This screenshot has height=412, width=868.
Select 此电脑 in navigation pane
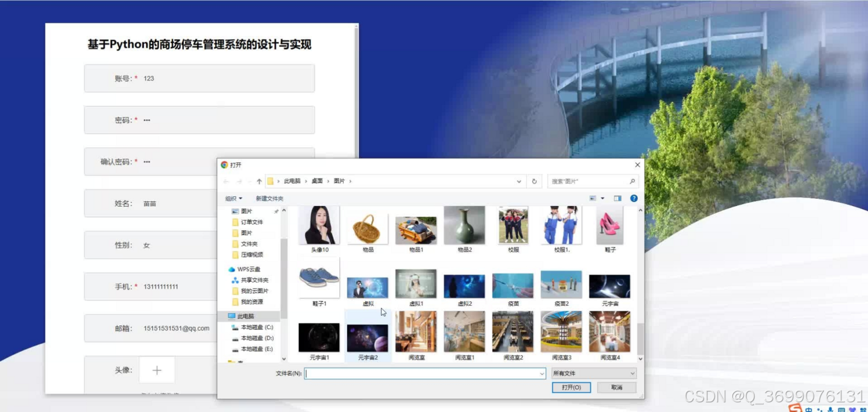pyautogui.click(x=245, y=316)
